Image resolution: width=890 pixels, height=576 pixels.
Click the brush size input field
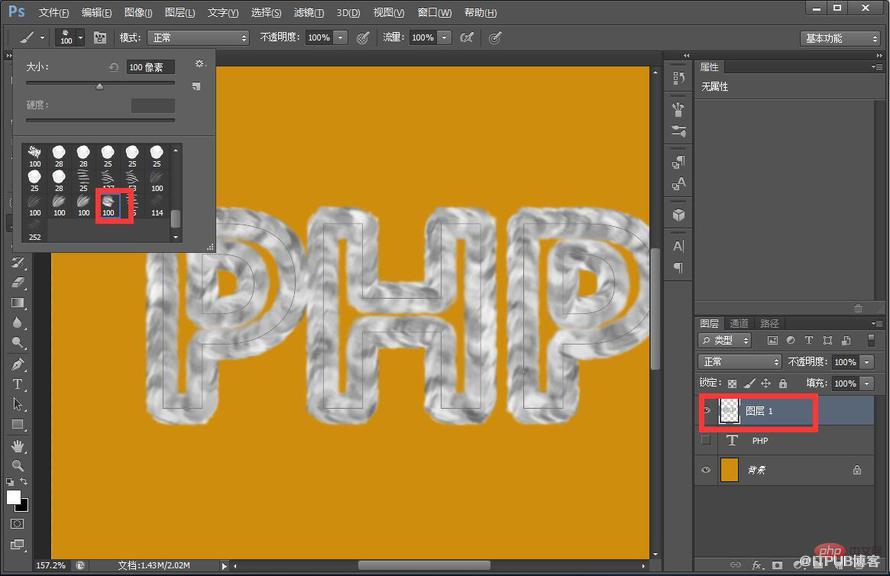[x=150, y=67]
